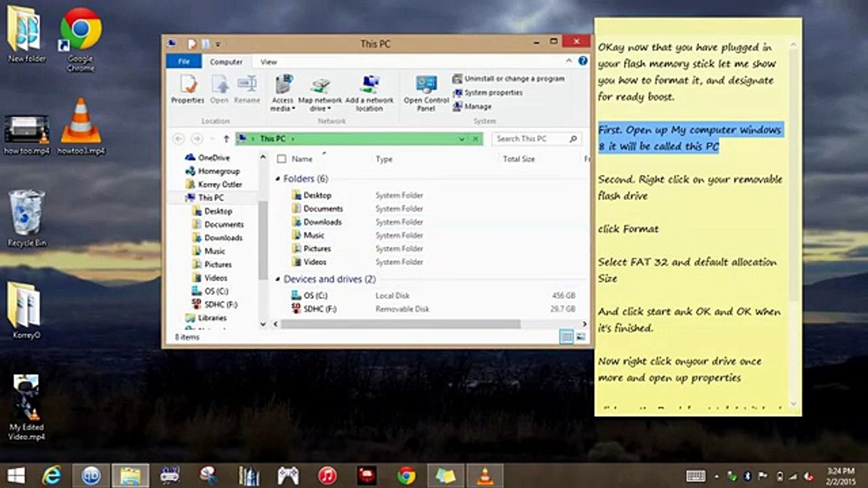
Task: Open the Quick Access Toolbar customize dropdown
Action: click(218, 44)
